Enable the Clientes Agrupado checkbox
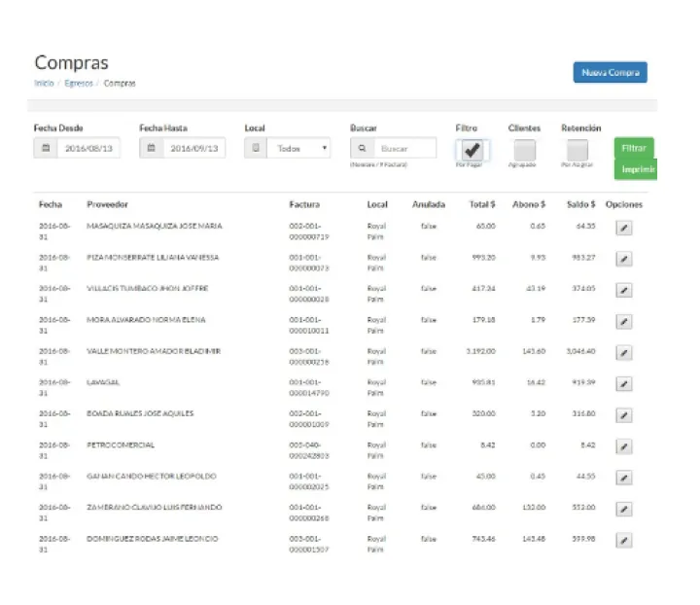 click(524, 150)
